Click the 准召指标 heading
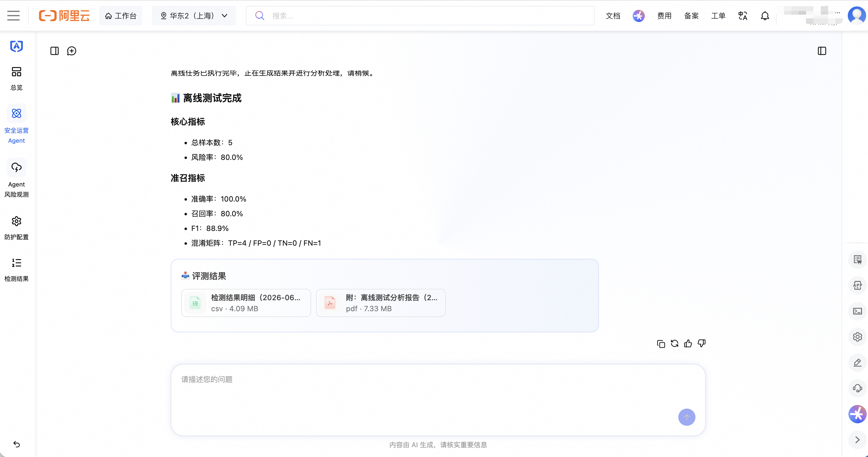The width and height of the screenshot is (868, 457). pyautogui.click(x=188, y=178)
